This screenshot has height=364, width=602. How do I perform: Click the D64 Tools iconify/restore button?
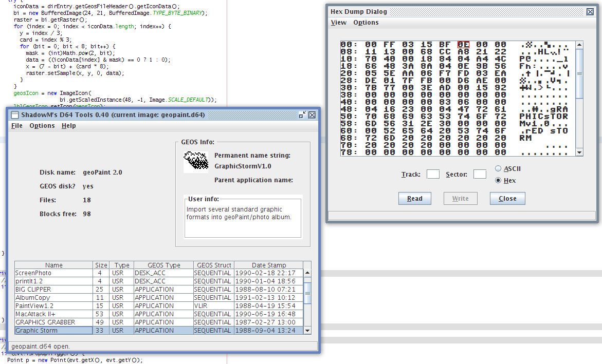coord(302,115)
